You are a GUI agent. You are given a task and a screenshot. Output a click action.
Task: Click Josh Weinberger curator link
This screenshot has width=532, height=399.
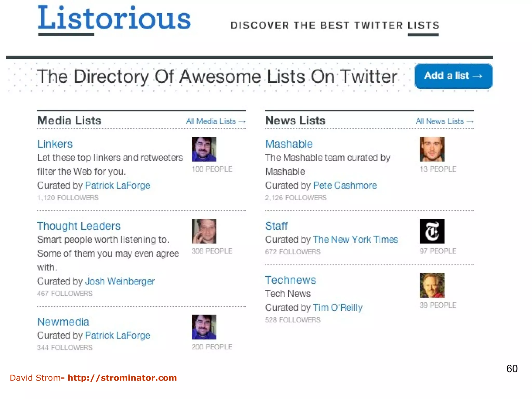tap(120, 281)
